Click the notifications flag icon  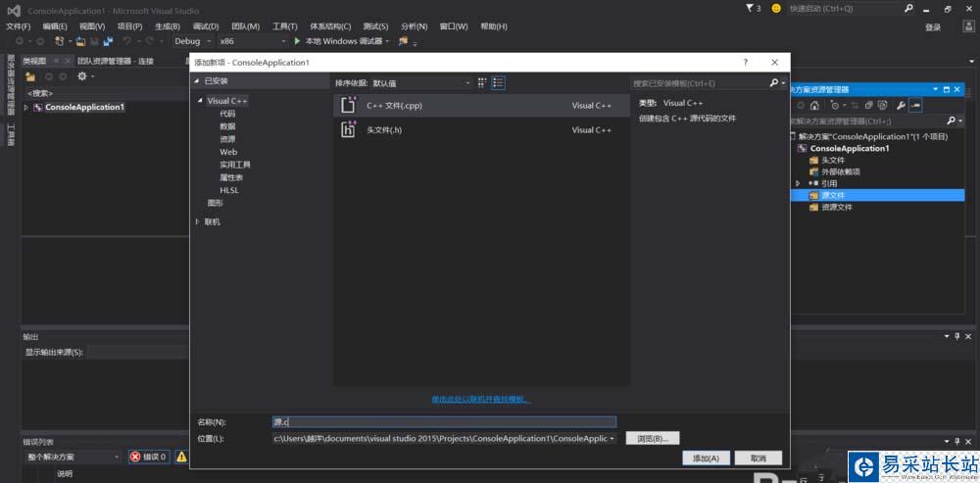(x=750, y=9)
